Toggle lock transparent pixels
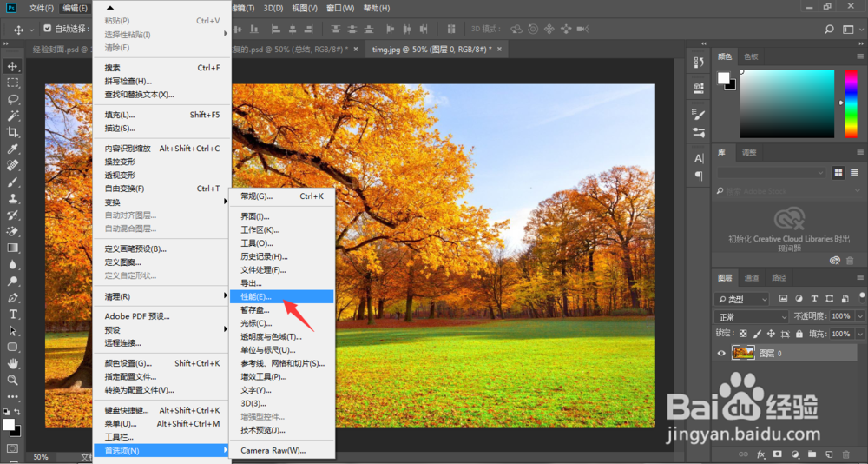This screenshot has height=464, width=868. tap(744, 335)
